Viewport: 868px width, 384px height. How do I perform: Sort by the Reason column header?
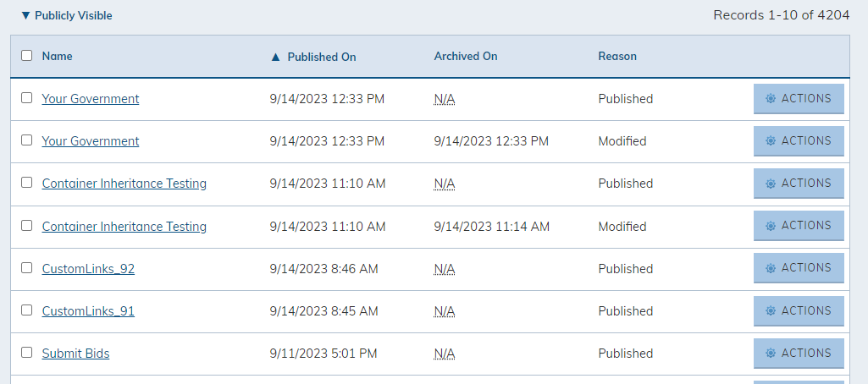click(617, 56)
